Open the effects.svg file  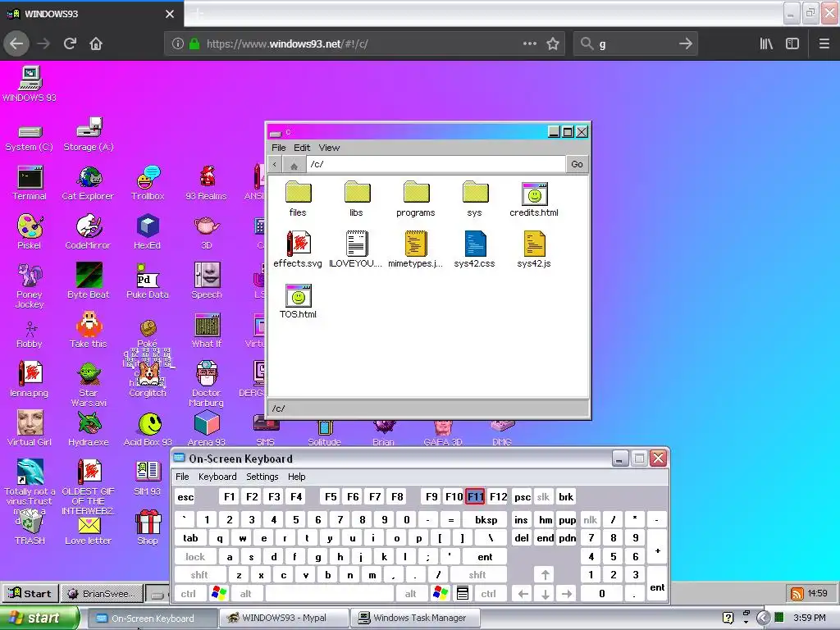(298, 249)
